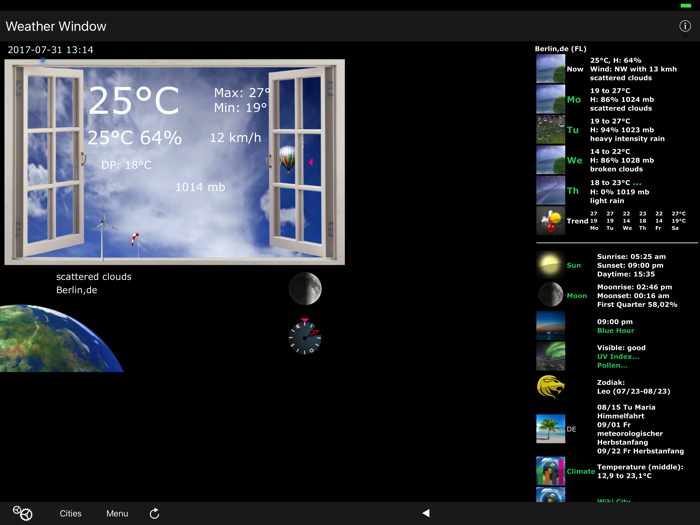Image resolution: width=700 pixels, height=525 pixels.
Task: Click the Trend thermometer icon
Action: point(550,221)
